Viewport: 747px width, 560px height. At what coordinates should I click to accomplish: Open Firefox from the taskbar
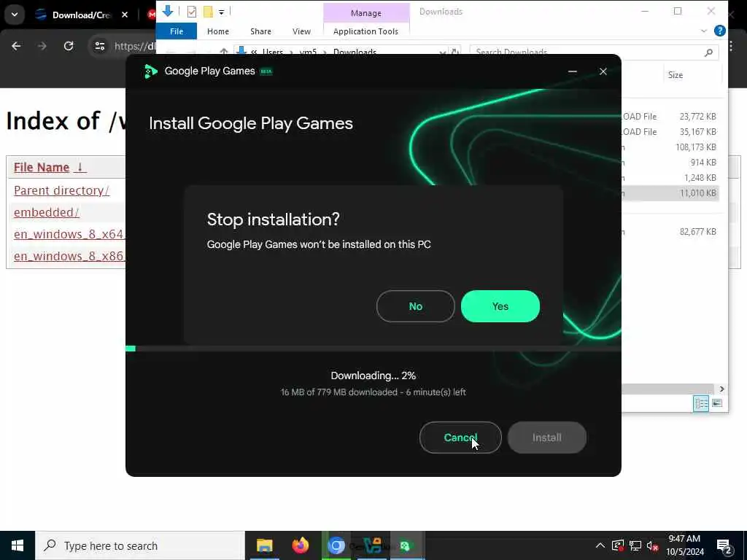(x=300, y=545)
